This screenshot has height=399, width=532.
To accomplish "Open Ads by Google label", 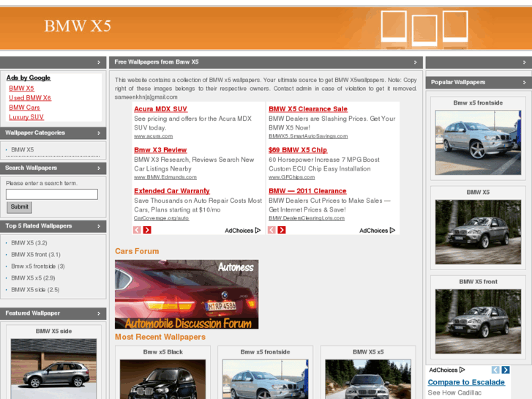I will [29, 78].
